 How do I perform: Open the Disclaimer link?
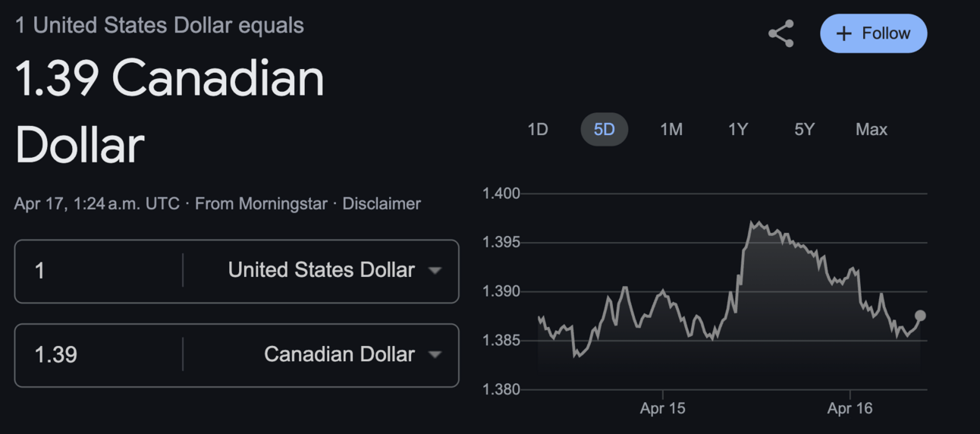382,203
